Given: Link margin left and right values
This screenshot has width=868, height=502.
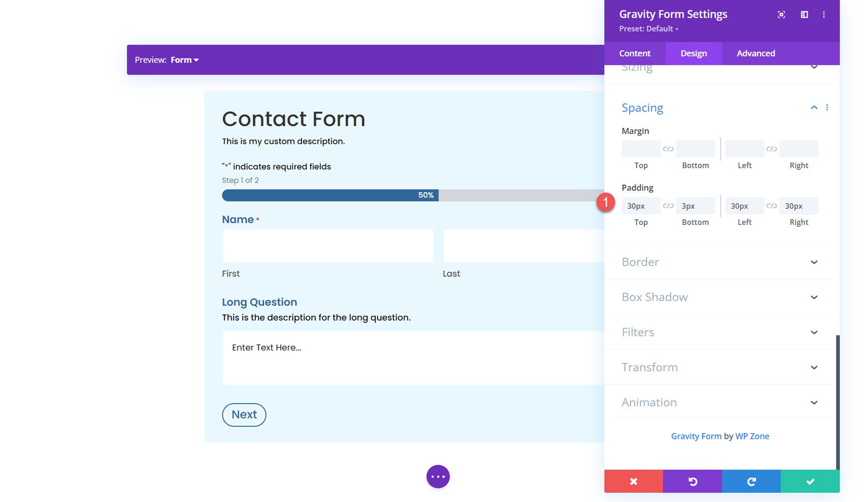Looking at the screenshot, I should pos(771,149).
